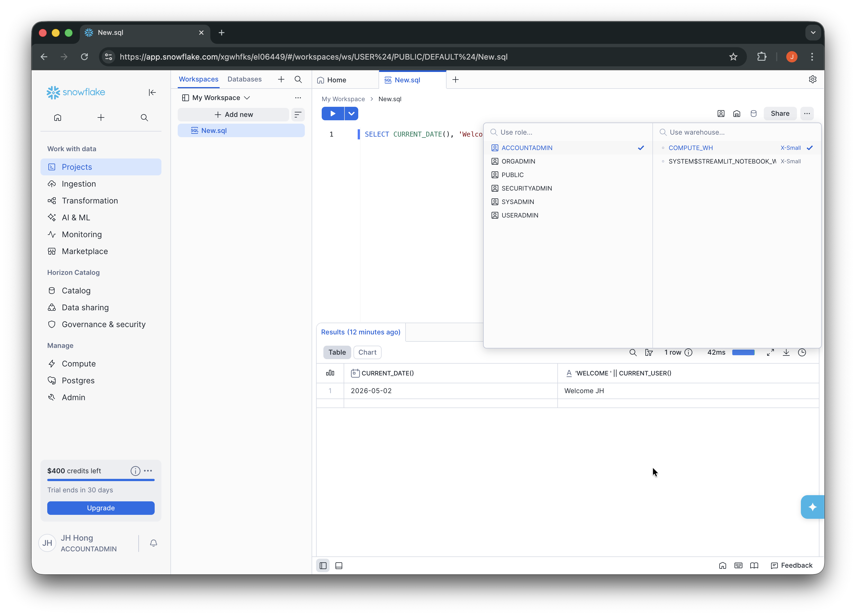Open query history clock icon
The image size is (856, 616).
point(802,352)
